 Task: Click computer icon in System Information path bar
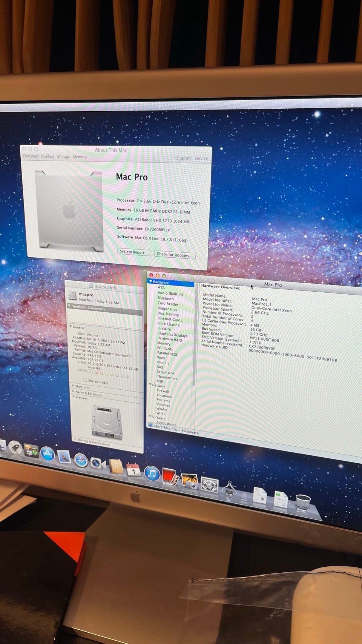[x=150, y=425]
